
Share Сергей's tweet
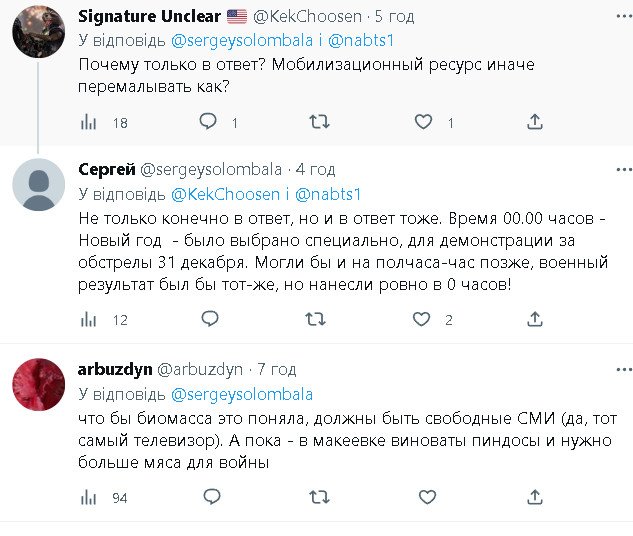click(535, 320)
